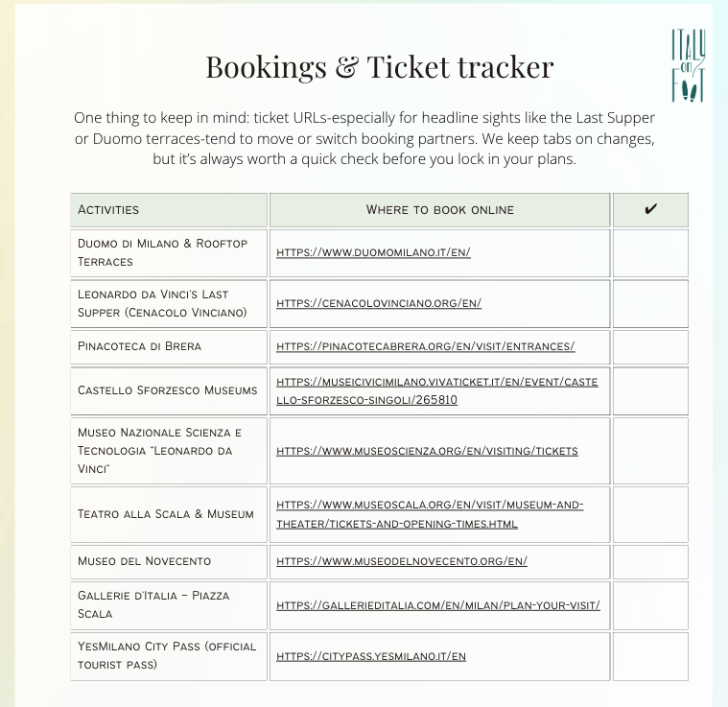
Task: Follow the gallerieditalia.com plan-your-visit link
Action: [x=437, y=605]
